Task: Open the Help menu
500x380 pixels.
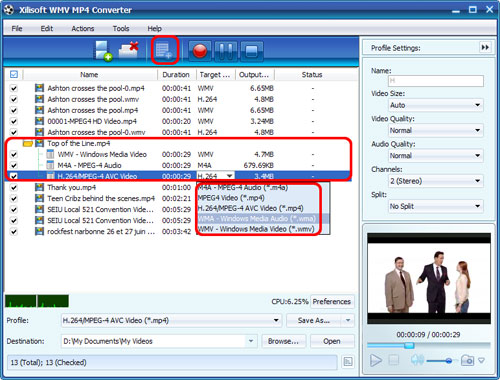Action: 154,29
